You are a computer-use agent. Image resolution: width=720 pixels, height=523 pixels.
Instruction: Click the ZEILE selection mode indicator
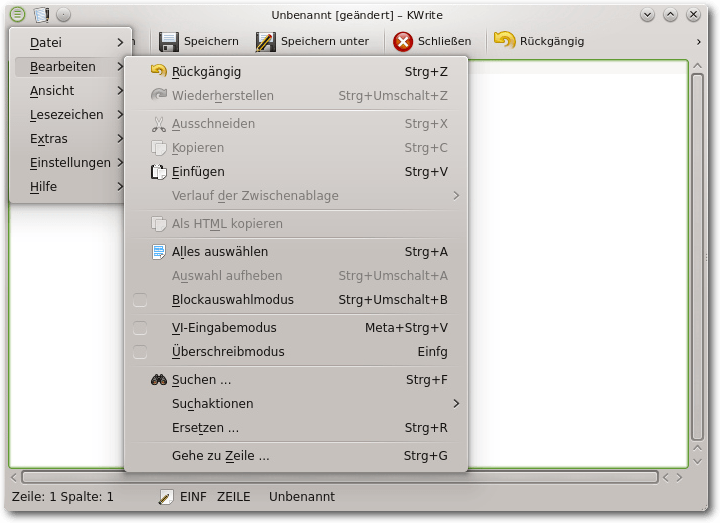[x=234, y=497]
